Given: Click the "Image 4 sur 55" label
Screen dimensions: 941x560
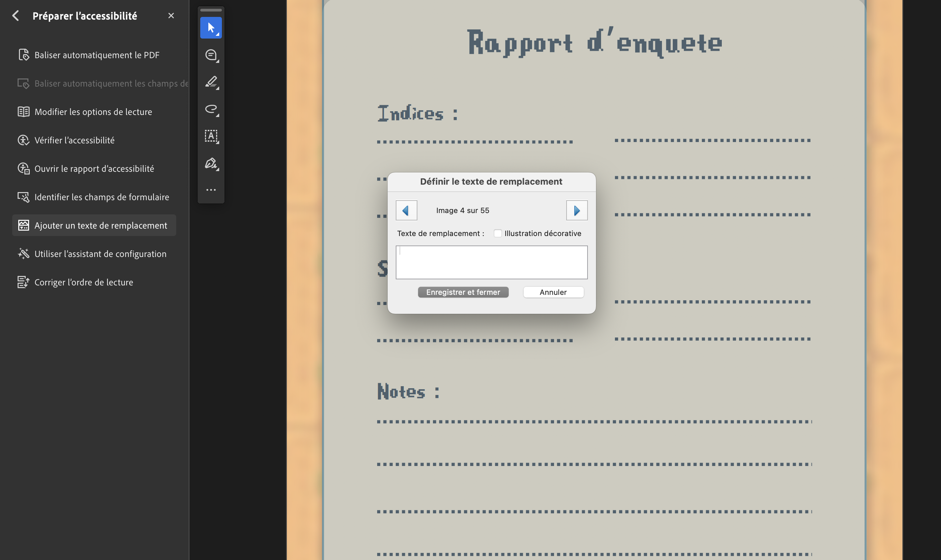Looking at the screenshot, I should [x=462, y=211].
